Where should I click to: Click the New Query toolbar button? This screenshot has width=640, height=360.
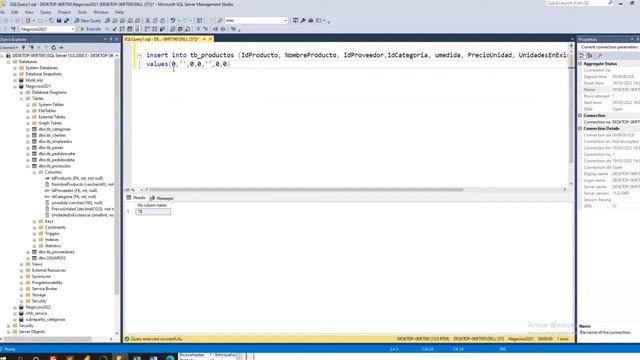[87, 20]
